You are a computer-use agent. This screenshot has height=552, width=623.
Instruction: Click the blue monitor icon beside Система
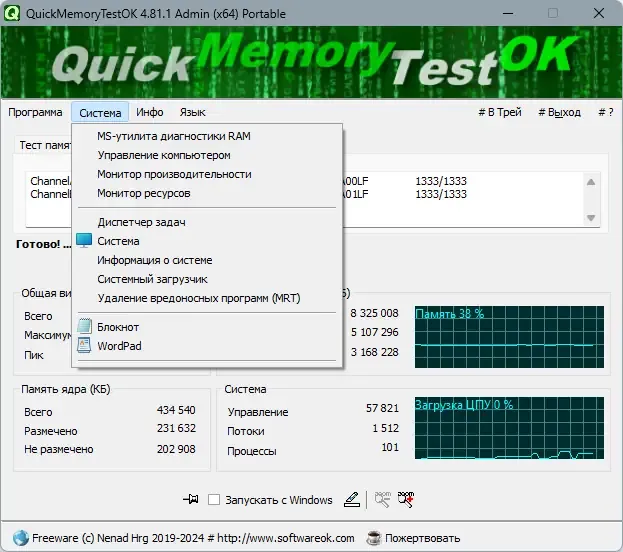(x=84, y=240)
